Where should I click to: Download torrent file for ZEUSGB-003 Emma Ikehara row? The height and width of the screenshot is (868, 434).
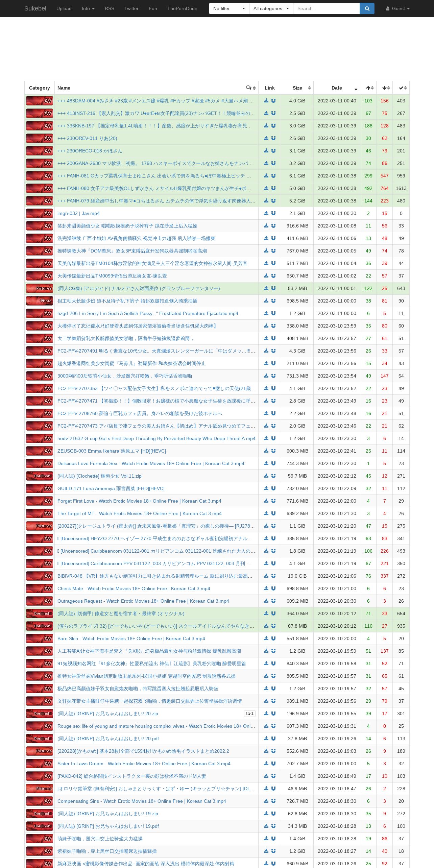point(266,451)
